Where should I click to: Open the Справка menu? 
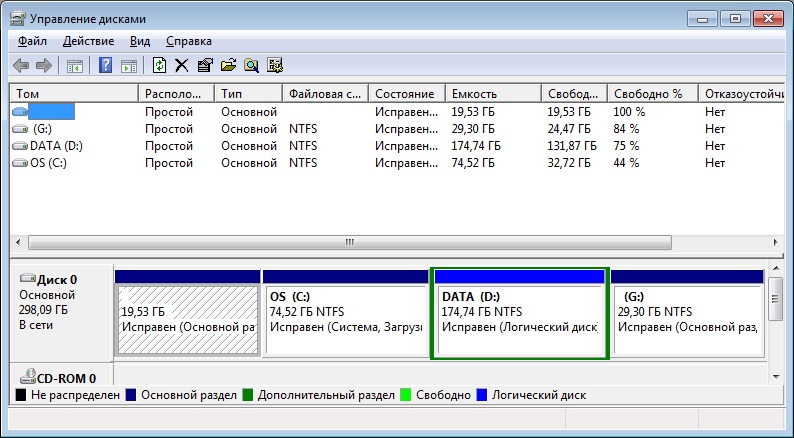[189, 41]
